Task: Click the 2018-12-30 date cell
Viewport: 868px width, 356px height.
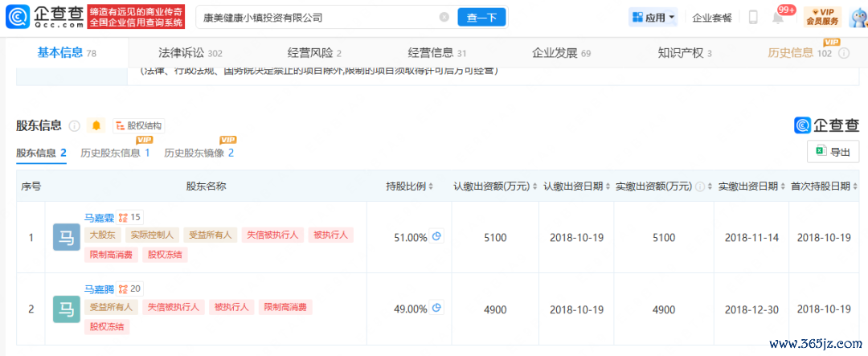Action: tap(751, 309)
